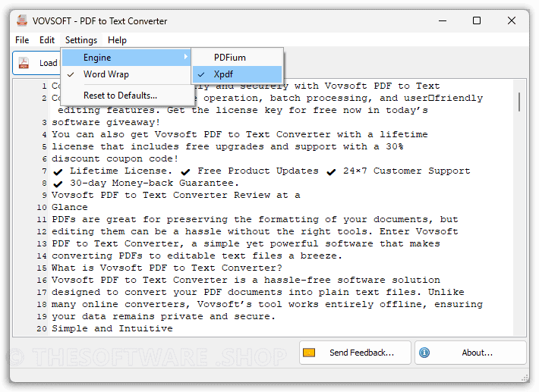The image size is (539, 392).
Task: Click the PDF icon on Load button
Action: pyautogui.click(x=24, y=63)
